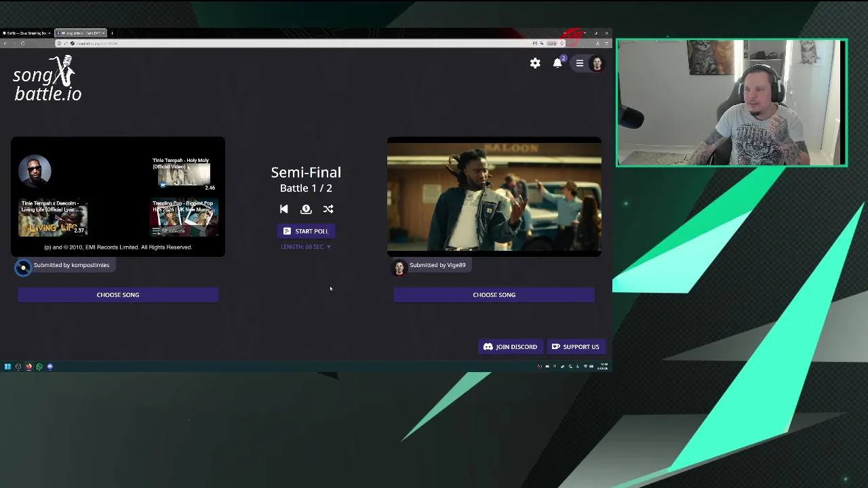Bookmark the page with the star icon
The image size is (868, 488).
561,43
